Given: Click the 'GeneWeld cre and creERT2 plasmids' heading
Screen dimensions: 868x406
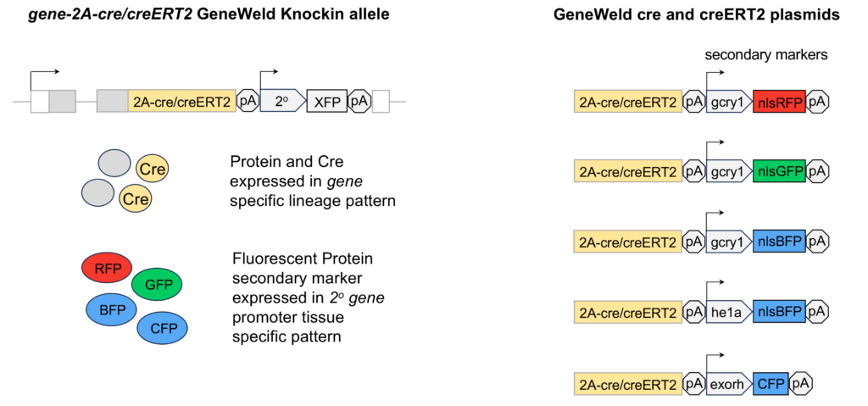Looking at the screenshot, I should pyautogui.click(x=697, y=15).
